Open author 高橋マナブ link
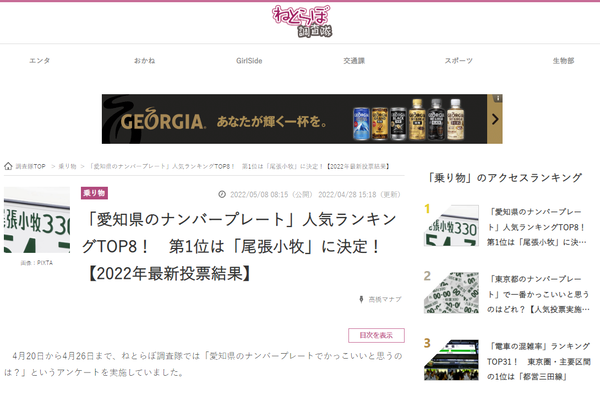The image size is (600, 395). pyautogui.click(x=385, y=299)
